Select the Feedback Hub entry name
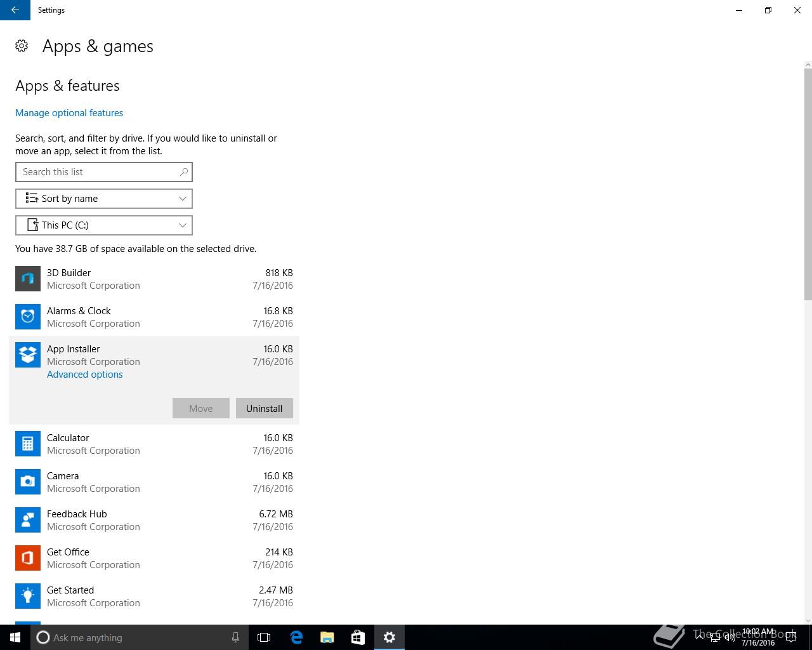This screenshot has width=812, height=650. (x=77, y=514)
